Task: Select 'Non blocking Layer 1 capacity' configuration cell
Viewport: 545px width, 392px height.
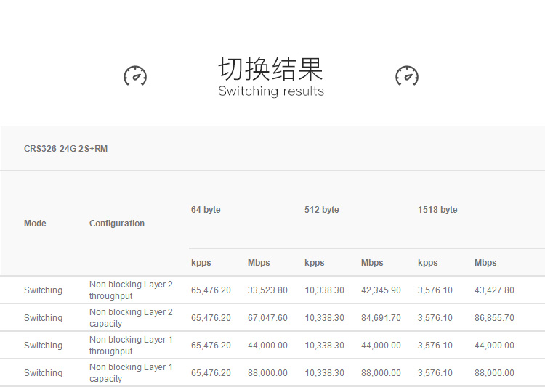Action: 131,373
